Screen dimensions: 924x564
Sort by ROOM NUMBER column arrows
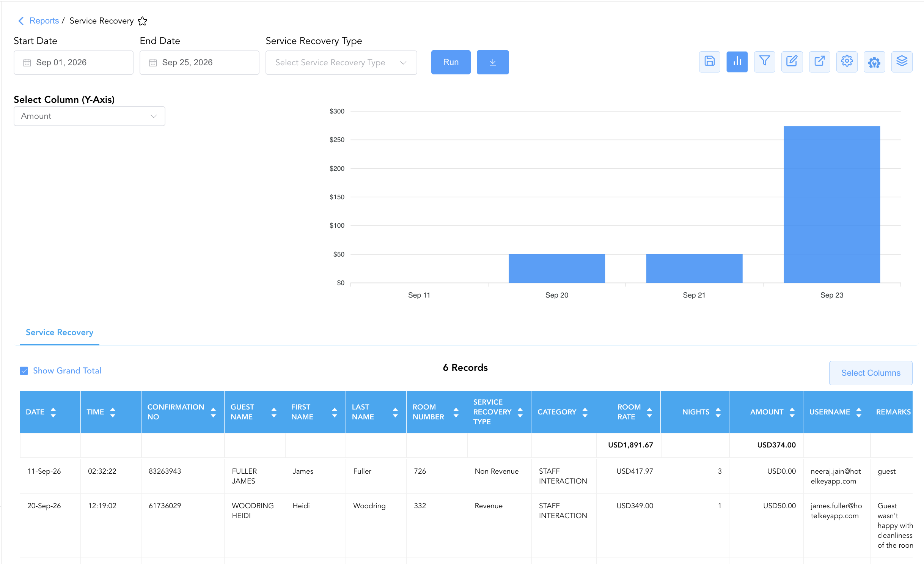(456, 412)
